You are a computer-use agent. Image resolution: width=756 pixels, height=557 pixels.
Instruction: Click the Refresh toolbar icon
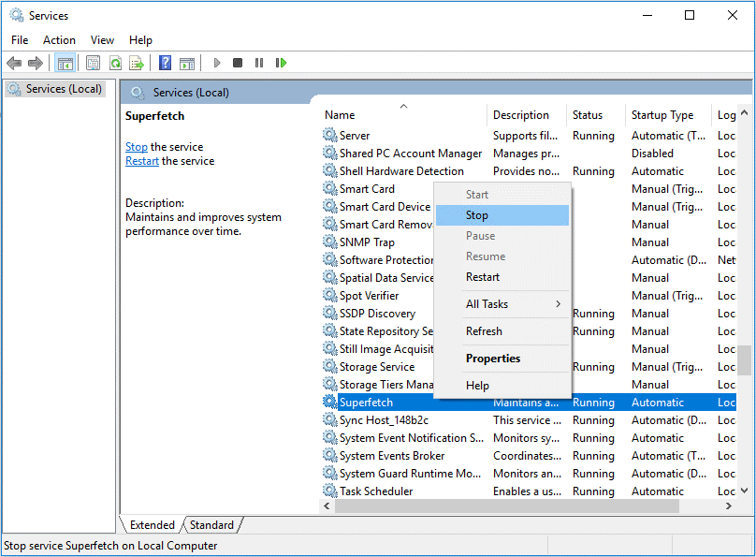click(115, 63)
